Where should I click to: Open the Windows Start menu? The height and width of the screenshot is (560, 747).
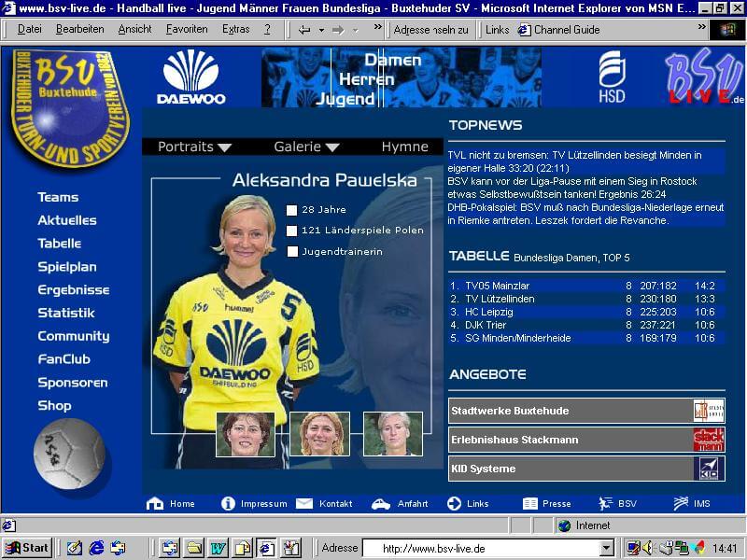click(27, 548)
